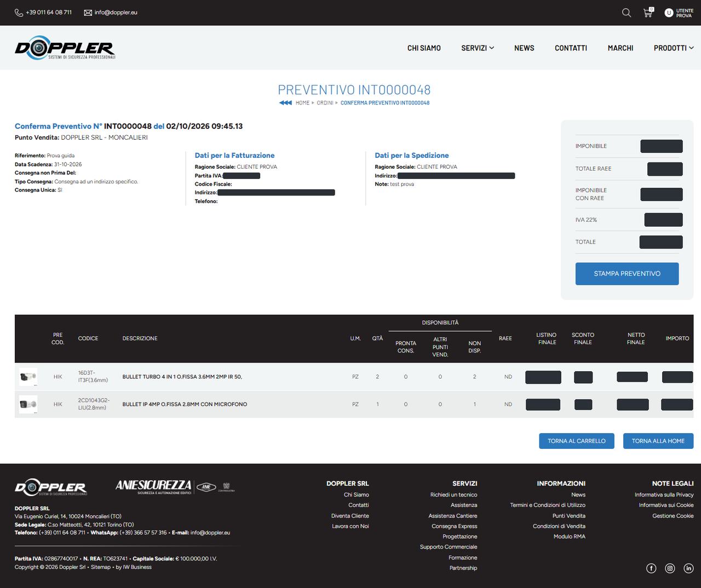Click the Home breadcrumb link

click(302, 103)
